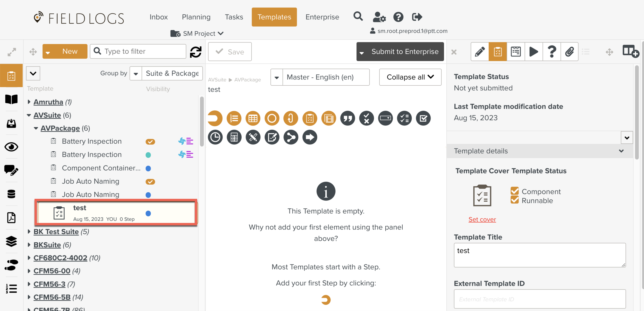Click the refresh templates icon

(x=196, y=52)
